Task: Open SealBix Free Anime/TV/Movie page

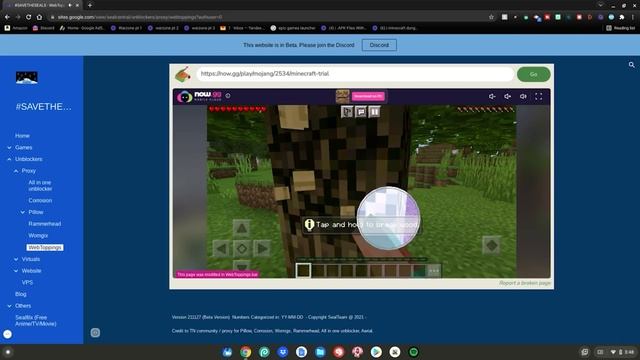Action: tap(36, 320)
